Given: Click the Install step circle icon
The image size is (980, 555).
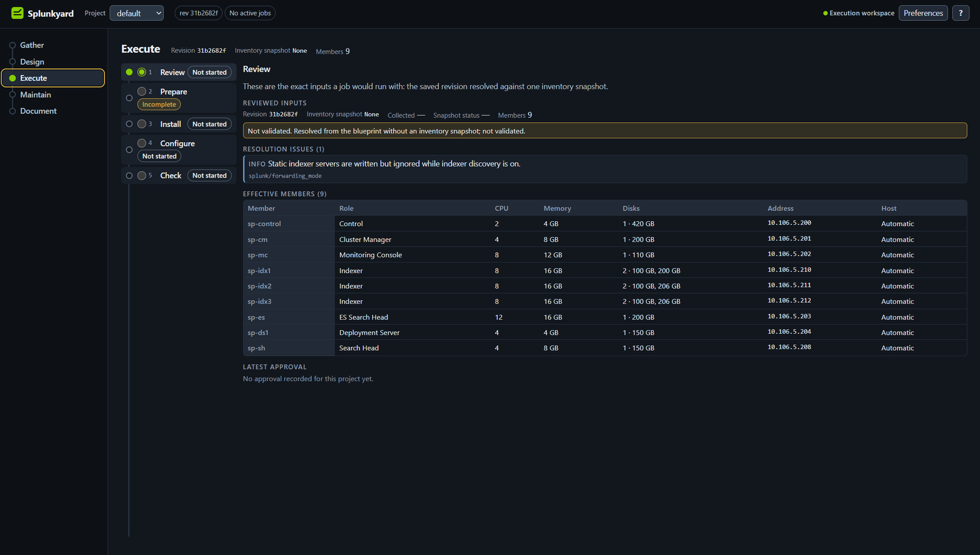Looking at the screenshot, I should (142, 124).
